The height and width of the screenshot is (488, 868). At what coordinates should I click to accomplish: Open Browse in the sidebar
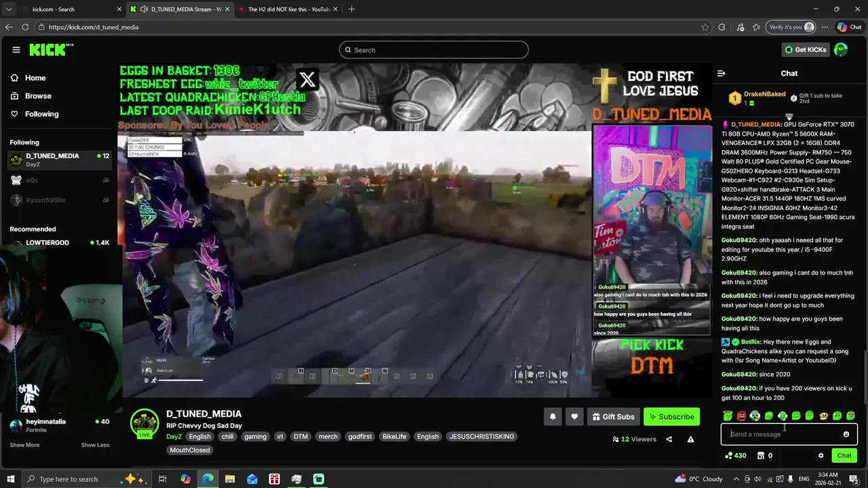point(31,96)
